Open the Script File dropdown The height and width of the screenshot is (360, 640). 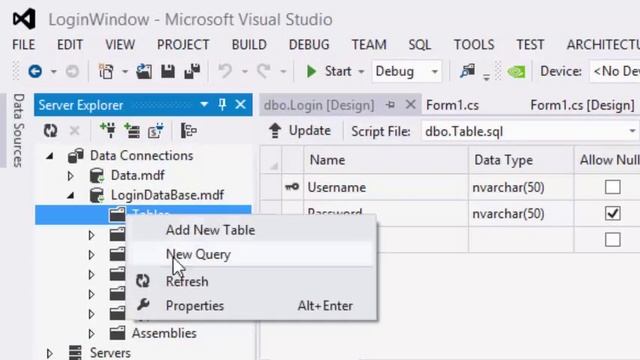point(632,131)
